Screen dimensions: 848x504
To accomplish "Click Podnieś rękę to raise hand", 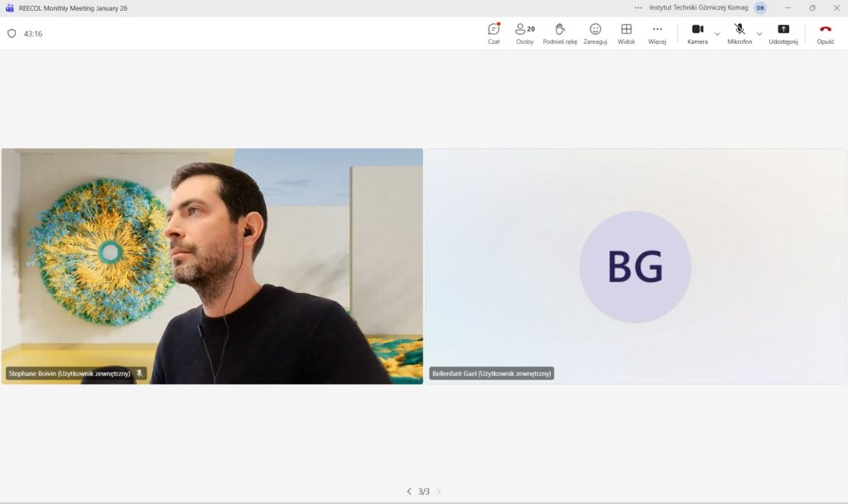I will click(560, 33).
